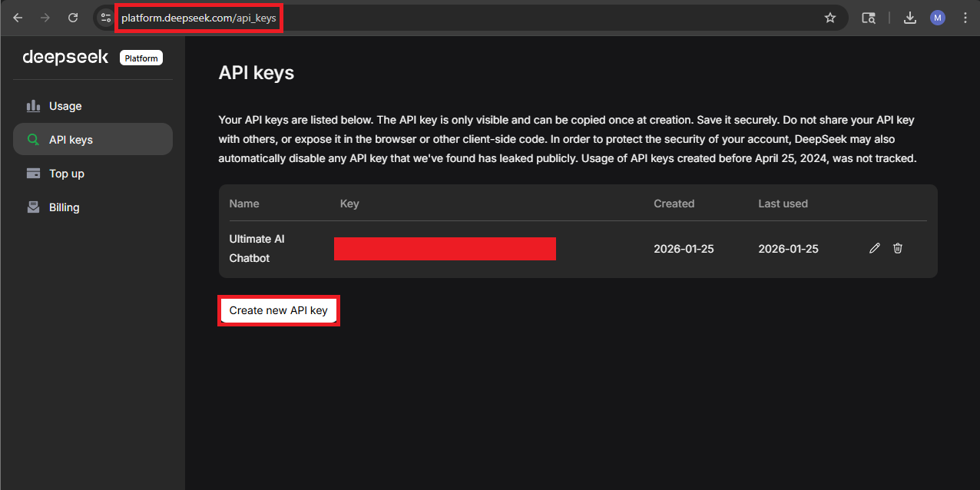Go back with the browser back arrow
Image resolution: width=980 pixels, height=490 pixels.
(x=18, y=18)
